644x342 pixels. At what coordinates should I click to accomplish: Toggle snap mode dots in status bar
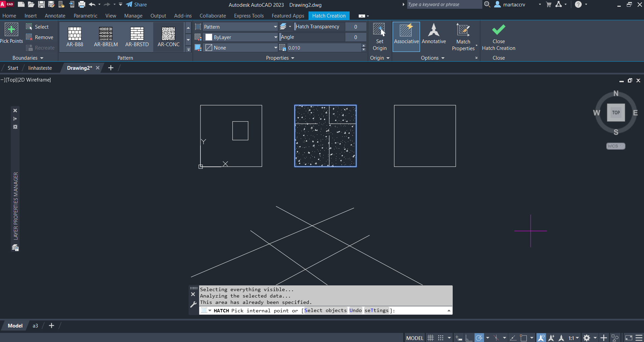point(441,338)
